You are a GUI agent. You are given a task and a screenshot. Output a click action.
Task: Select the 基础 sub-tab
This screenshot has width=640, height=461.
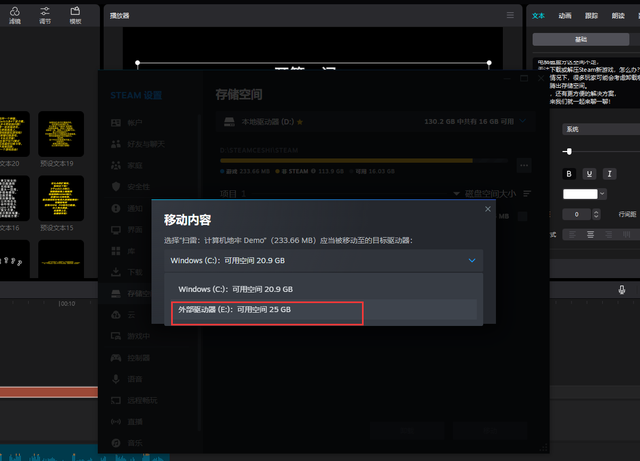581,40
